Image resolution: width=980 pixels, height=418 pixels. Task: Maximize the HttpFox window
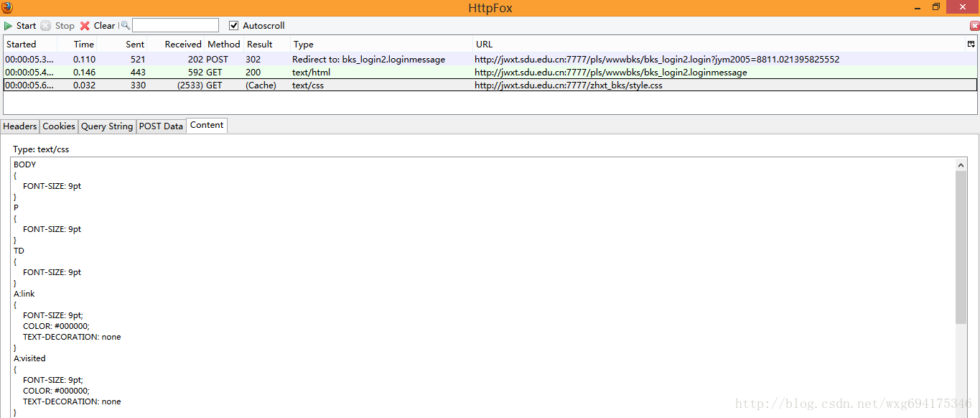[936, 7]
